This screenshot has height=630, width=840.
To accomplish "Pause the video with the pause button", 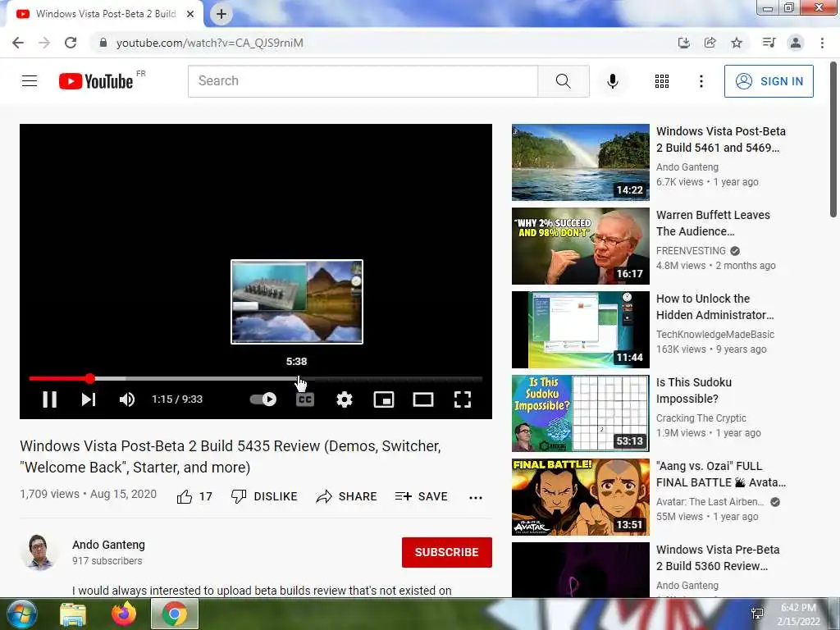I will tap(49, 399).
